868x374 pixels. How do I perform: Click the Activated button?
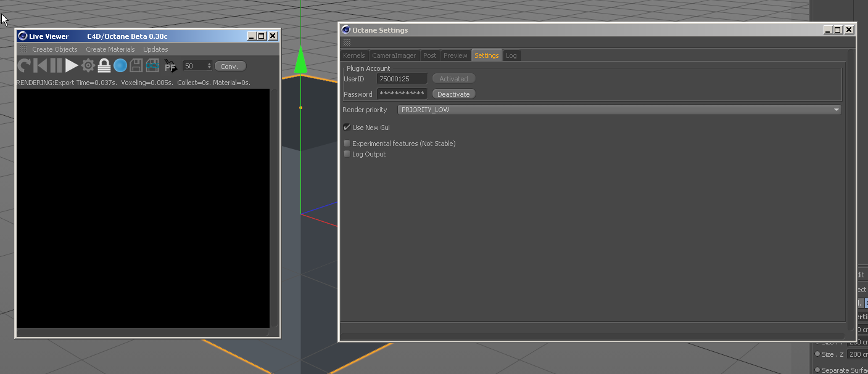pyautogui.click(x=453, y=79)
